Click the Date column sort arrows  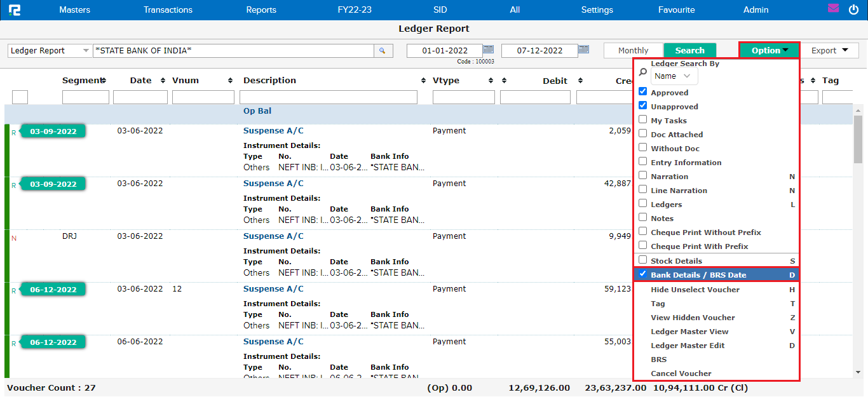coord(163,81)
